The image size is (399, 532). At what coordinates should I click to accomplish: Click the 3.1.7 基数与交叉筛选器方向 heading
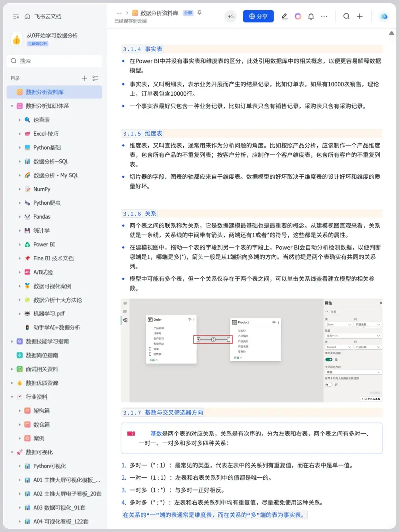163,412
